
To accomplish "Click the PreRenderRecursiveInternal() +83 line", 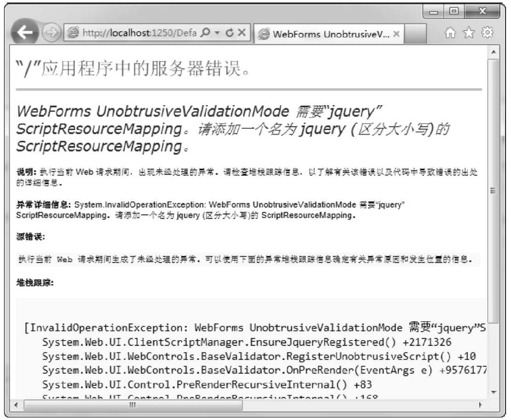I will pyautogui.click(x=207, y=384).
